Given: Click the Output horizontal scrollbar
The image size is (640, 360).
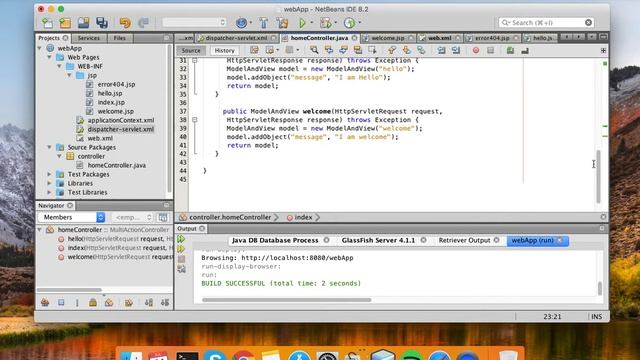Looking at the screenshot, I should (287, 300).
